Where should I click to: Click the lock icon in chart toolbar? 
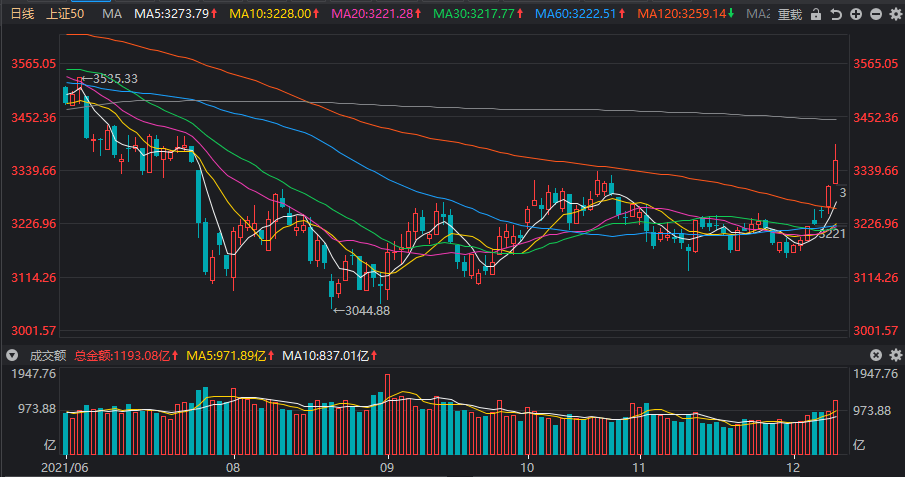pyautogui.click(x=816, y=15)
